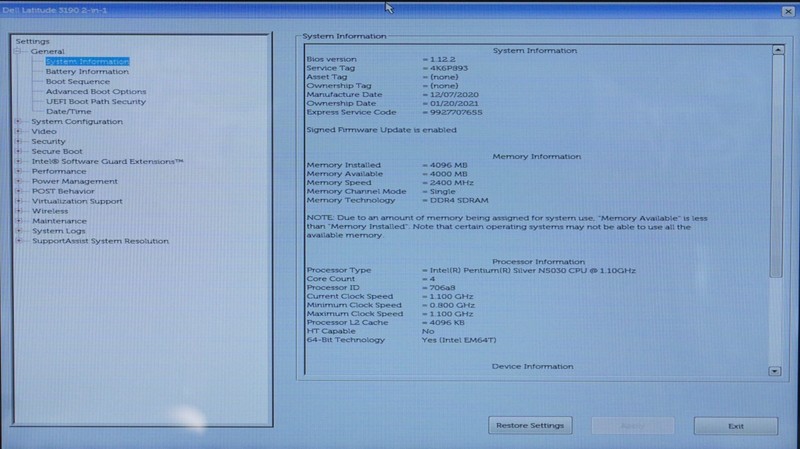The image size is (800, 449).
Task: Click Manufacture Date 12/07/2020
Action: click(x=454, y=94)
